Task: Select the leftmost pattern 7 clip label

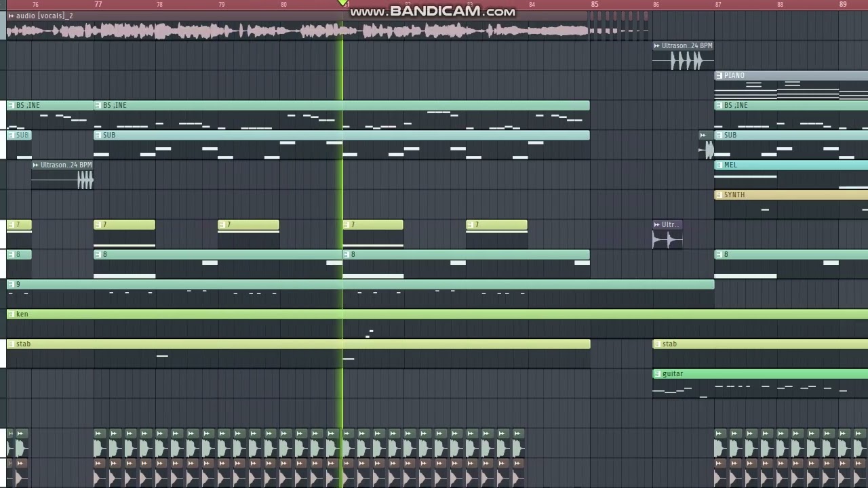Action: tap(18, 224)
